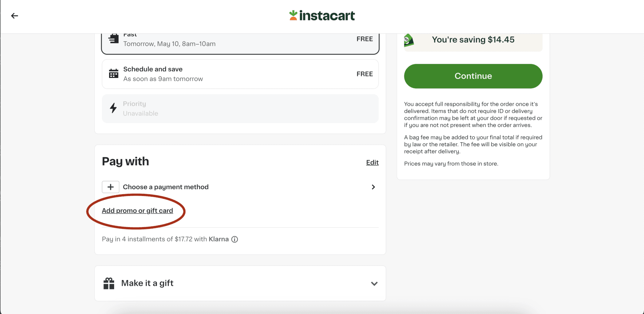Viewport: 644px width, 314px height.
Task: Open the payment method chevron arrow
Action: [x=373, y=187]
